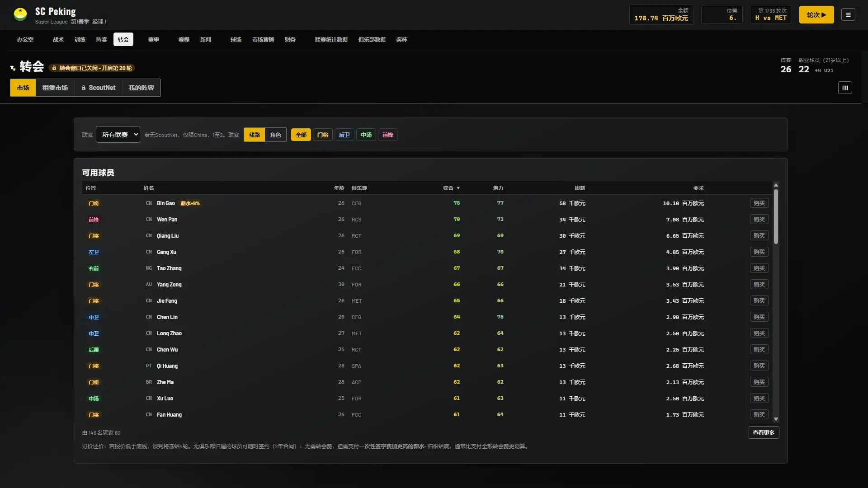Click the column layout icon button
This screenshot has width=868, height=488.
845,88
